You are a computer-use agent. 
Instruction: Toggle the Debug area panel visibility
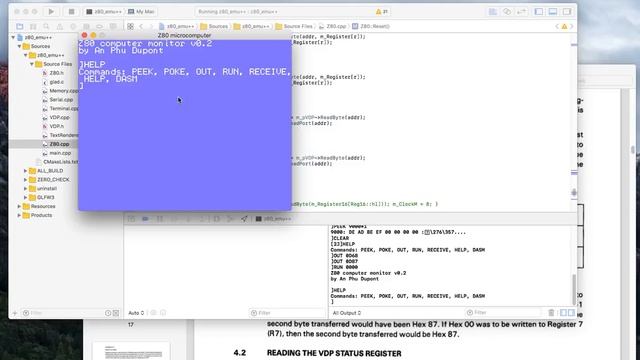pyautogui.click(x=553, y=11)
